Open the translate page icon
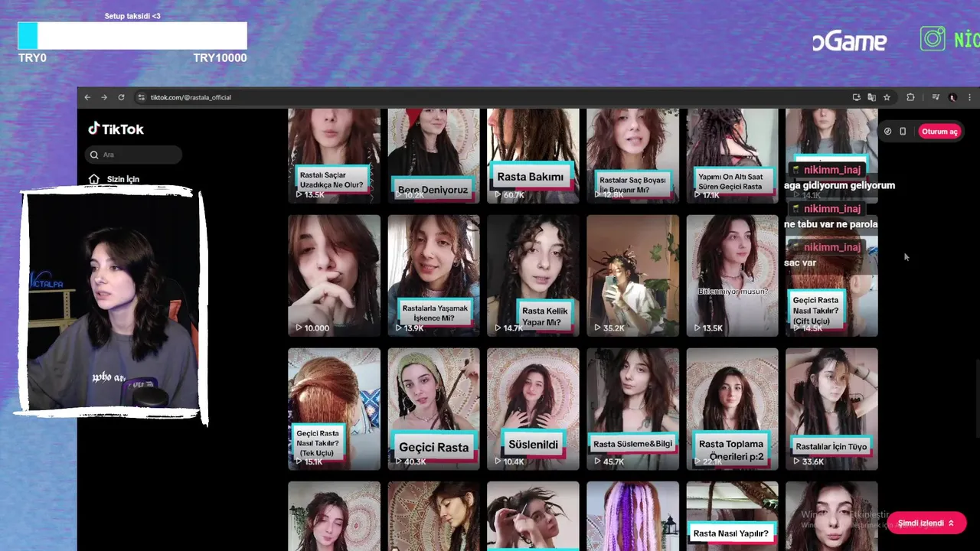 (871, 97)
